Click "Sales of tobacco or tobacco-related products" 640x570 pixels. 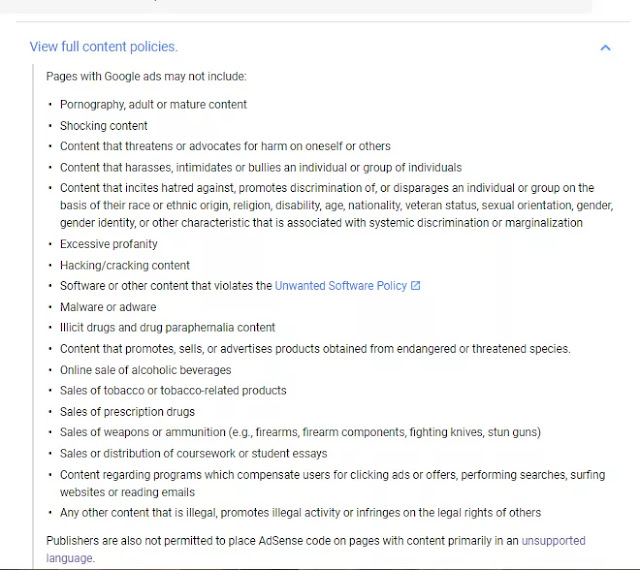coord(173,391)
